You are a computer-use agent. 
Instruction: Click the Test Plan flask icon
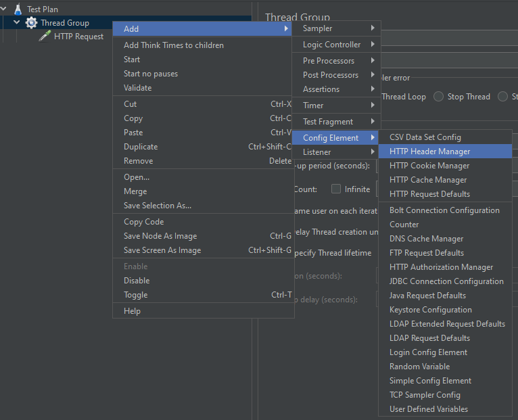tap(18, 9)
